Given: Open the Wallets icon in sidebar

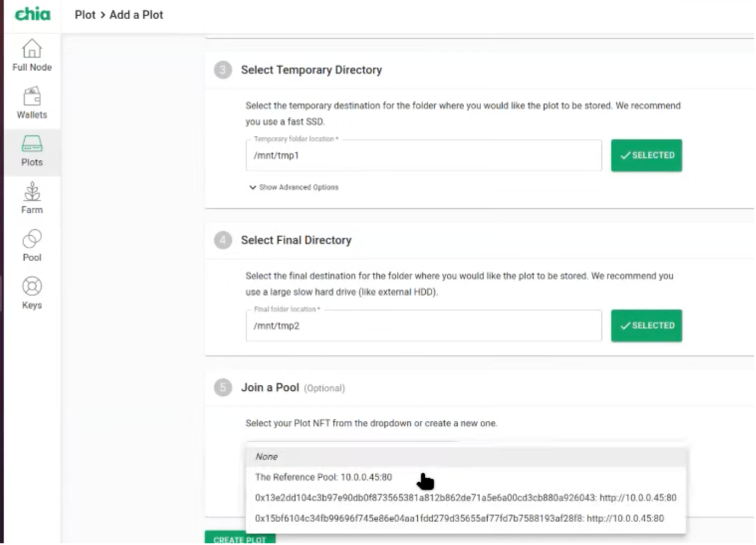Looking at the screenshot, I should tap(32, 97).
